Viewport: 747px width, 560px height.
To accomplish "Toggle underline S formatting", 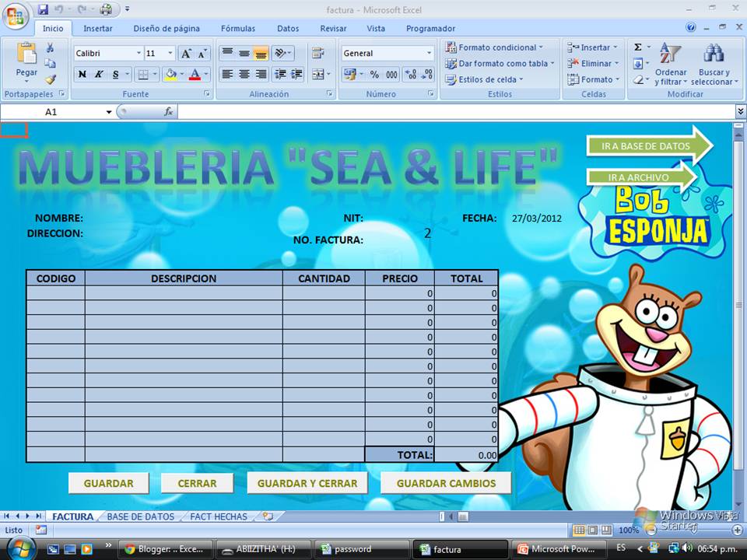I will pos(115,75).
